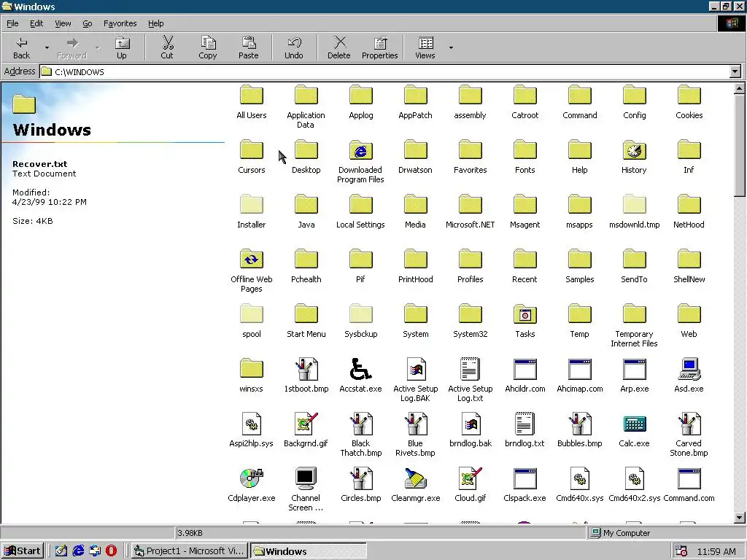Image resolution: width=747 pixels, height=560 pixels.
Task: Open the Favorites menu
Action: tap(120, 23)
